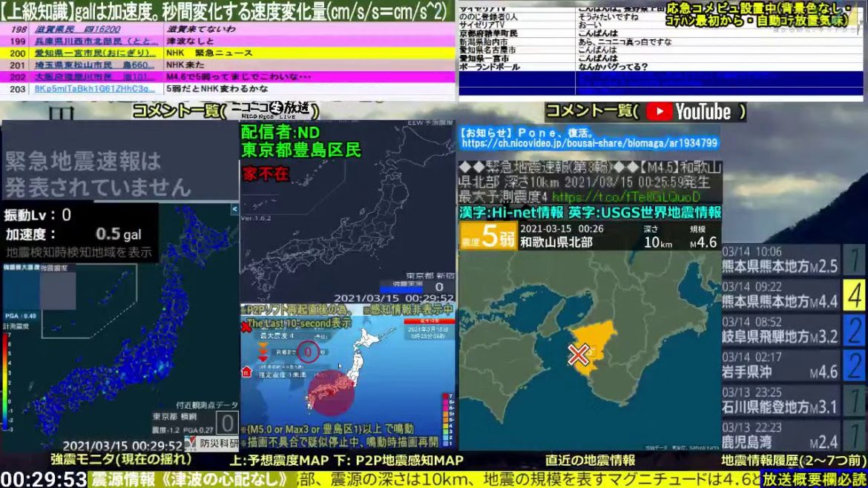The height and width of the screenshot is (488, 868).
Task: Click the 計測震度 color scale on strong-motion monitor
Action: click(x=7, y=378)
